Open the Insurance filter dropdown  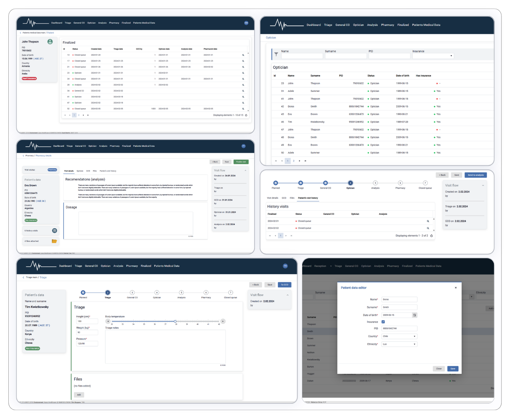433,56
